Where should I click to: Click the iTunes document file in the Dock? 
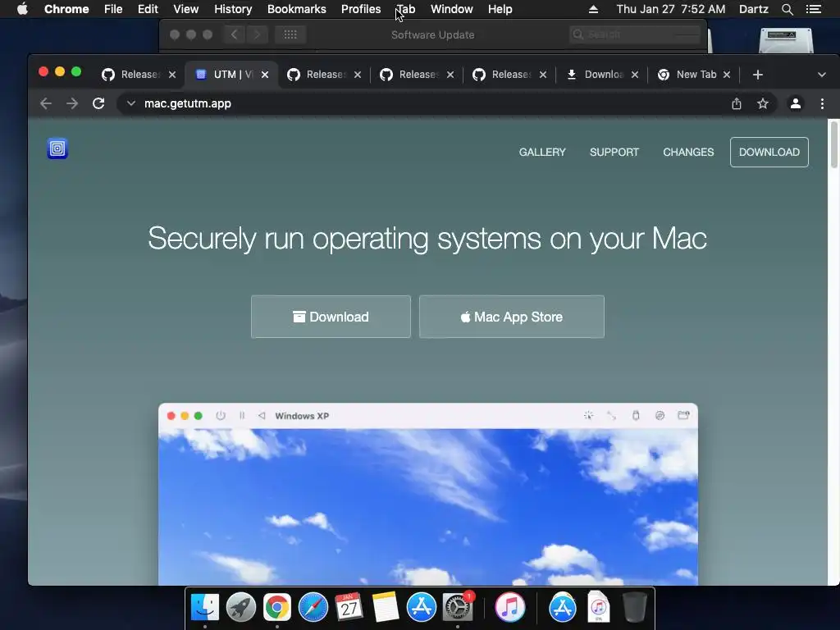click(598, 607)
